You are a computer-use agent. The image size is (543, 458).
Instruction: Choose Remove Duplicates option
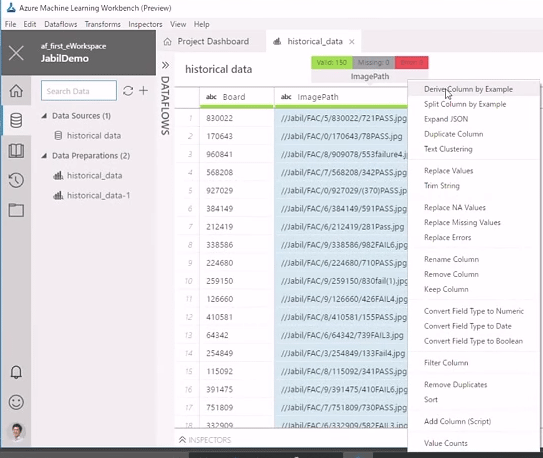tap(455, 384)
